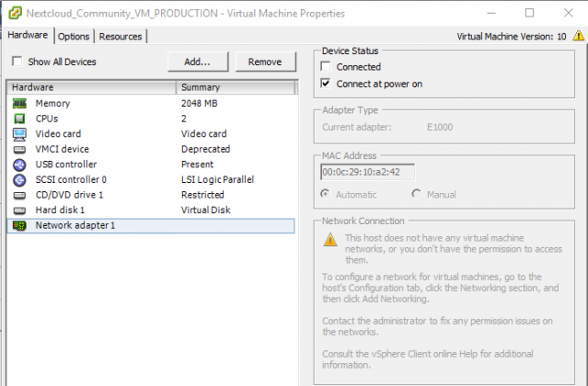Switch to the Hardware tab
This screenshot has height=386, width=588.
[x=28, y=35]
